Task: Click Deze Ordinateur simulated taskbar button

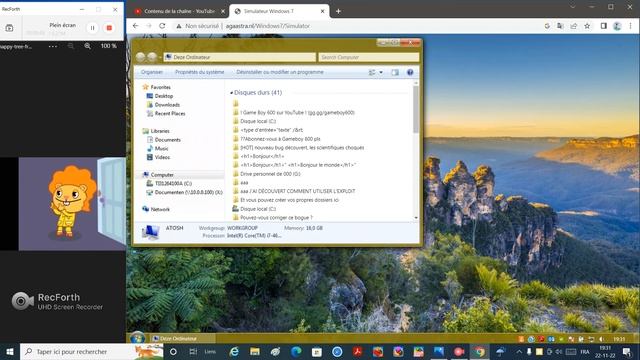Action: [x=182, y=338]
